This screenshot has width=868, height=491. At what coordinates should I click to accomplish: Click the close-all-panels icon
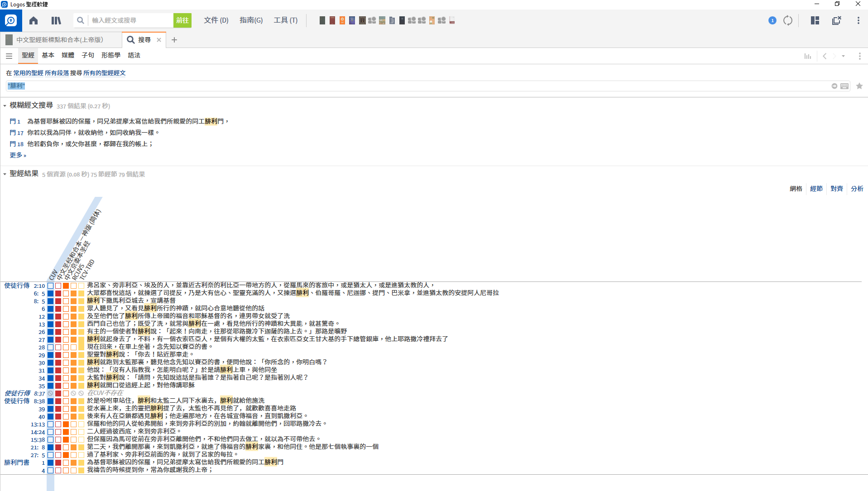pyautogui.click(x=837, y=20)
